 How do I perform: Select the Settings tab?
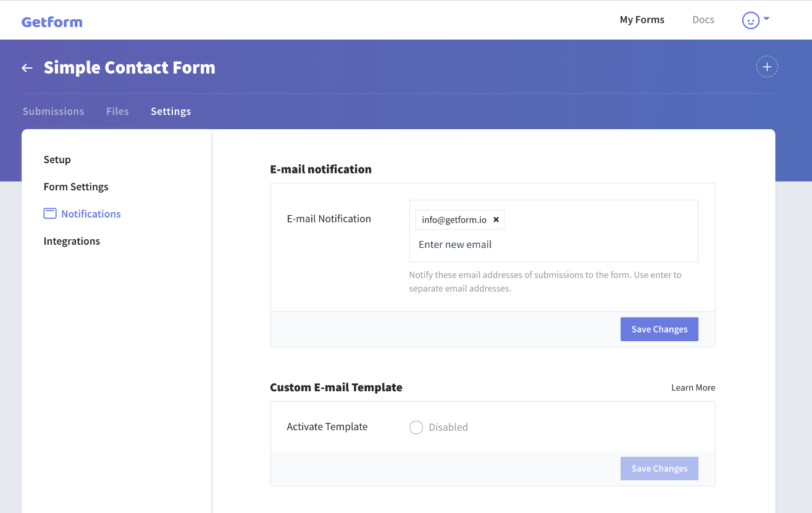click(171, 111)
